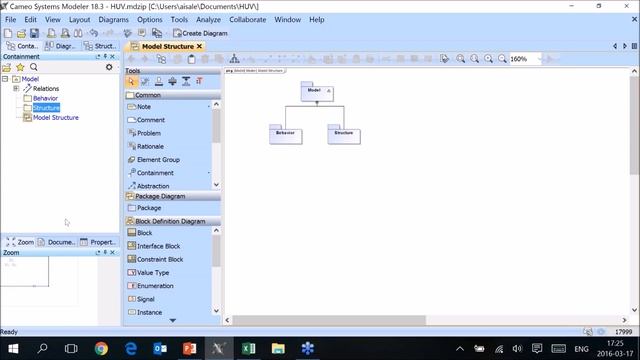The width and height of the screenshot is (640, 360).
Task: Open the Layout menu
Action: click(79, 20)
